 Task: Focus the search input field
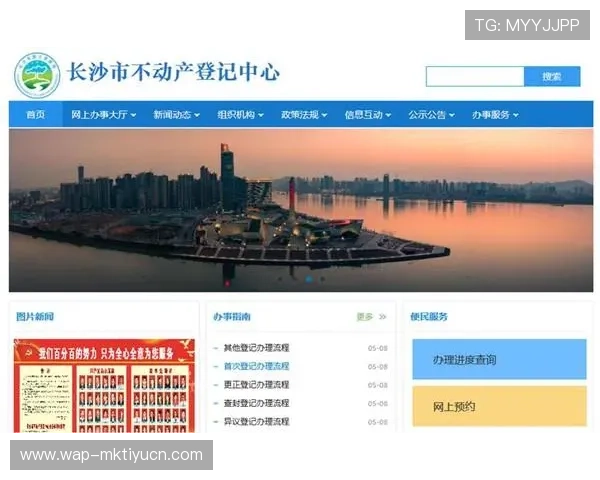point(475,76)
